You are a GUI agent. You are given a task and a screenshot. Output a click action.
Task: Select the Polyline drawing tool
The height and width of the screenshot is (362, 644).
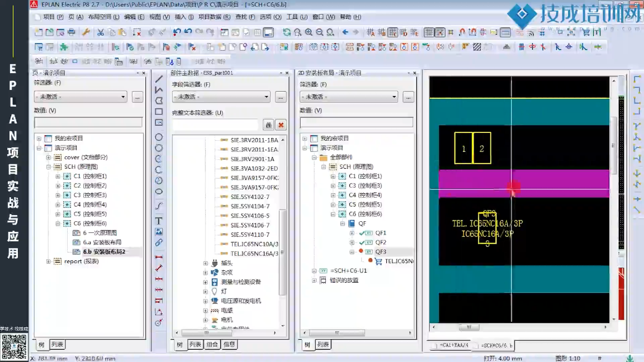pos(159,89)
